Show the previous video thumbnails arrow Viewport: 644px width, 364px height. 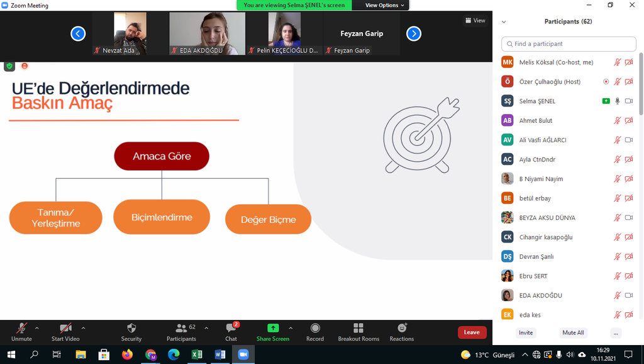78,33
